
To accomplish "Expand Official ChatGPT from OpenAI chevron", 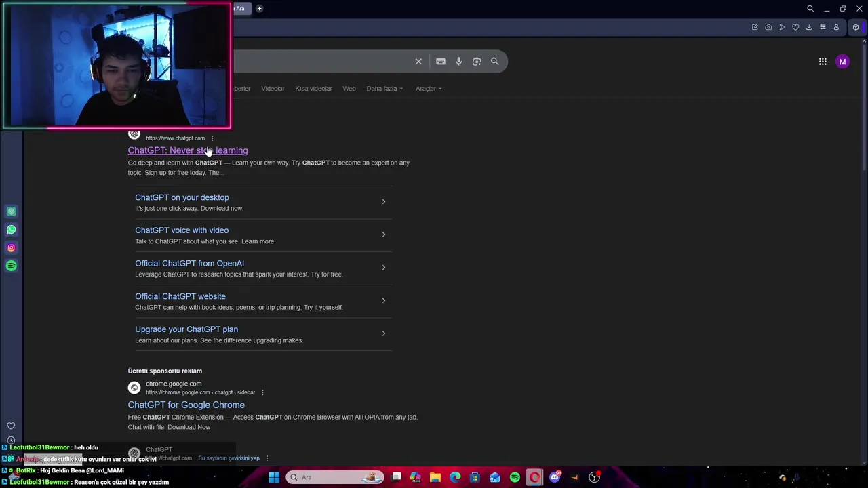I will point(383,267).
